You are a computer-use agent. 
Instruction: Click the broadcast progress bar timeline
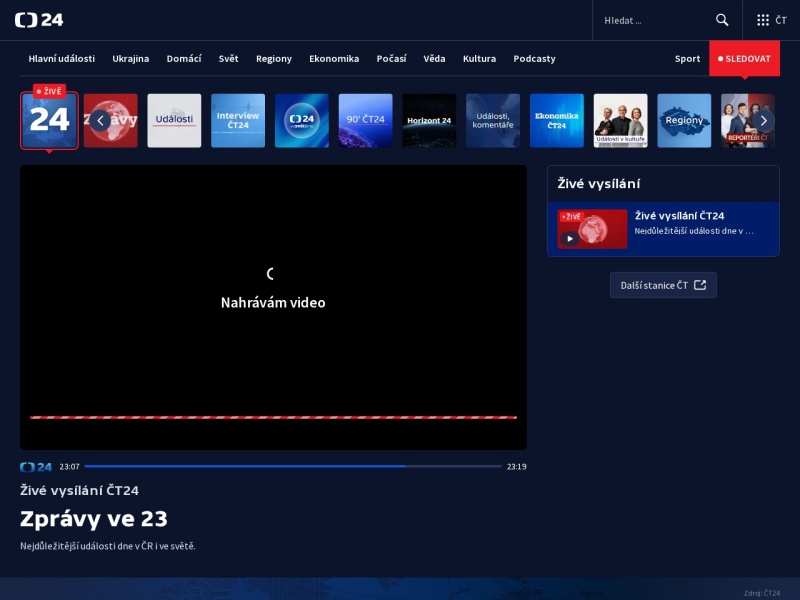[x=293, y=466]
